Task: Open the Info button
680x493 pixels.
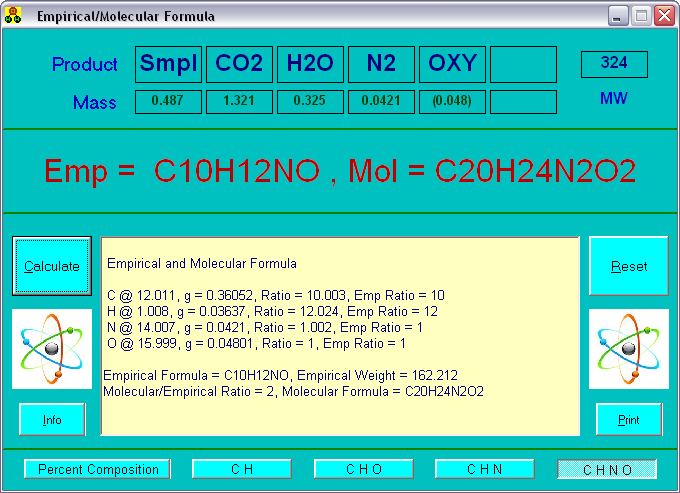Action: 52,419
